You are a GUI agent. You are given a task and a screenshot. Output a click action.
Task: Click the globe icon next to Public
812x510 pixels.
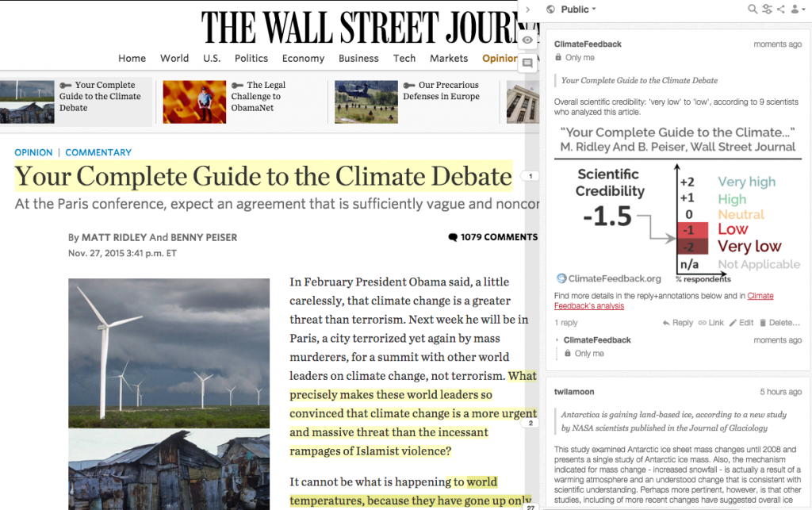[550, 9]
